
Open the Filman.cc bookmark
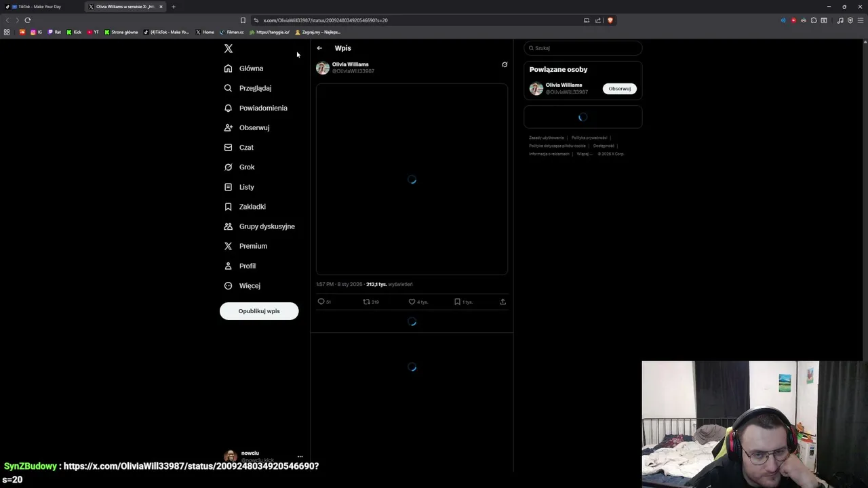click(x=232, y=32)
